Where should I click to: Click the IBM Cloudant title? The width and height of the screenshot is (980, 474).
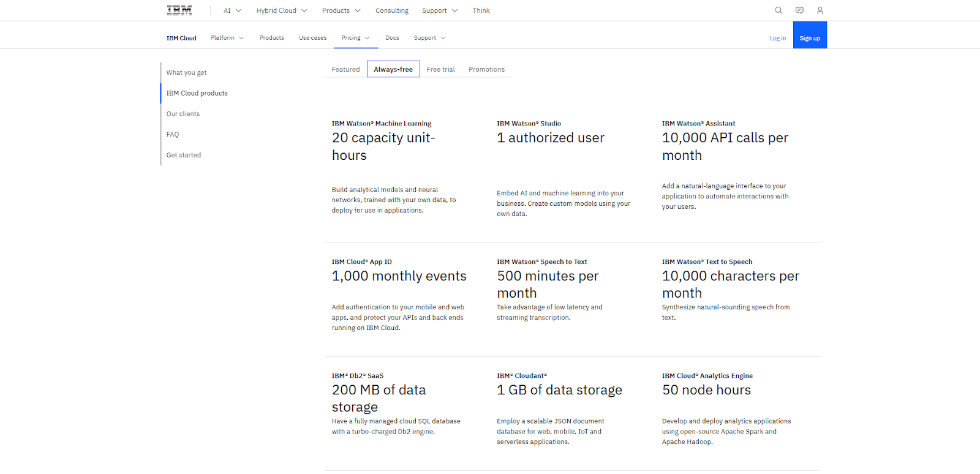(x=522, y=376)
